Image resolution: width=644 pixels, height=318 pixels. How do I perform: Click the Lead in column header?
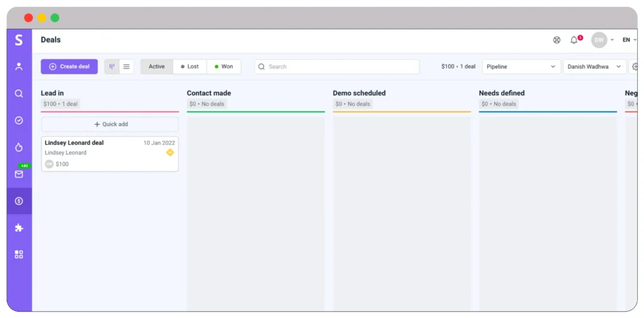(52, 93)
